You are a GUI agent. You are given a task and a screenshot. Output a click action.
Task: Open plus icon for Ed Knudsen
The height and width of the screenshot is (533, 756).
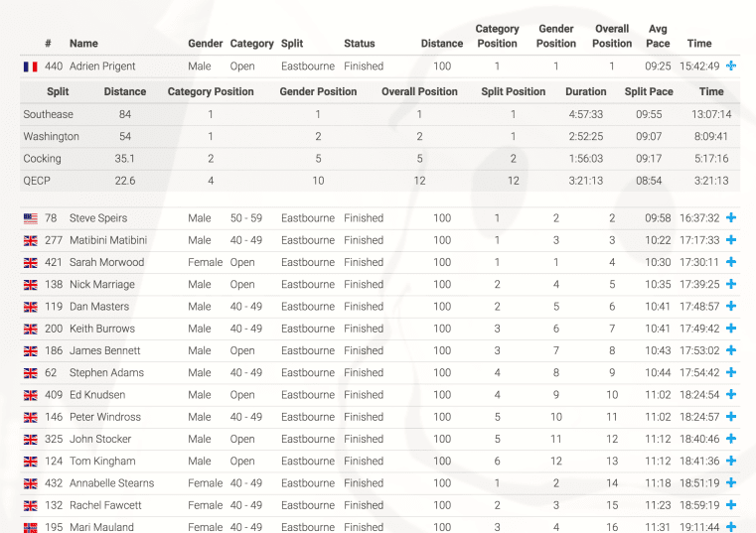click(x=731, y=395)
